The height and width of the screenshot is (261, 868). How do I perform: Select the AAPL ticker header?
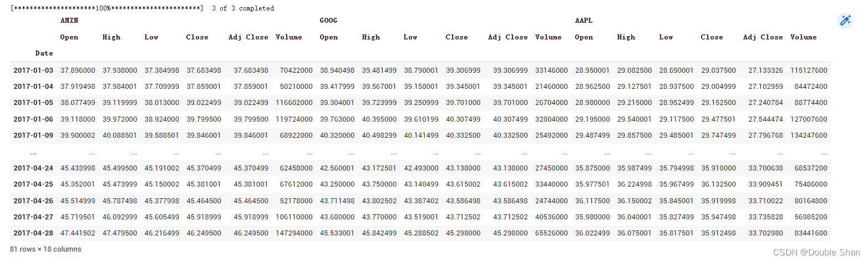point(583,21)
